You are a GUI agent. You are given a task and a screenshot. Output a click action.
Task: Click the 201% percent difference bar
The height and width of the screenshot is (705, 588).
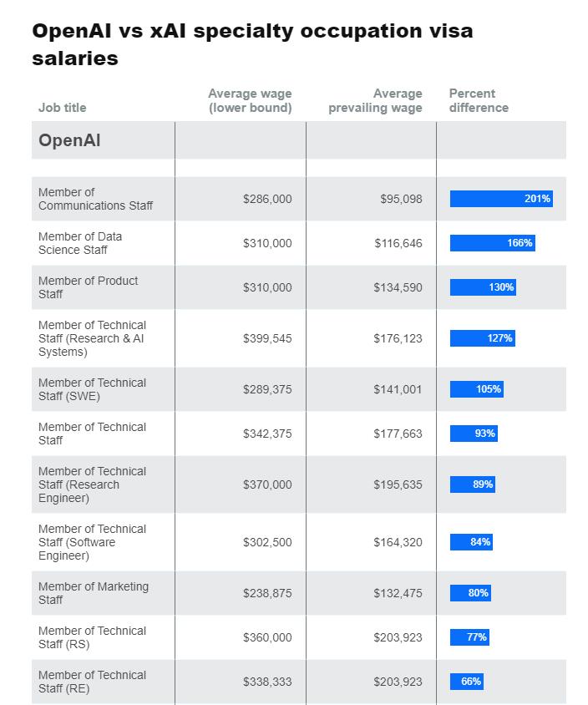click(501, 199)
